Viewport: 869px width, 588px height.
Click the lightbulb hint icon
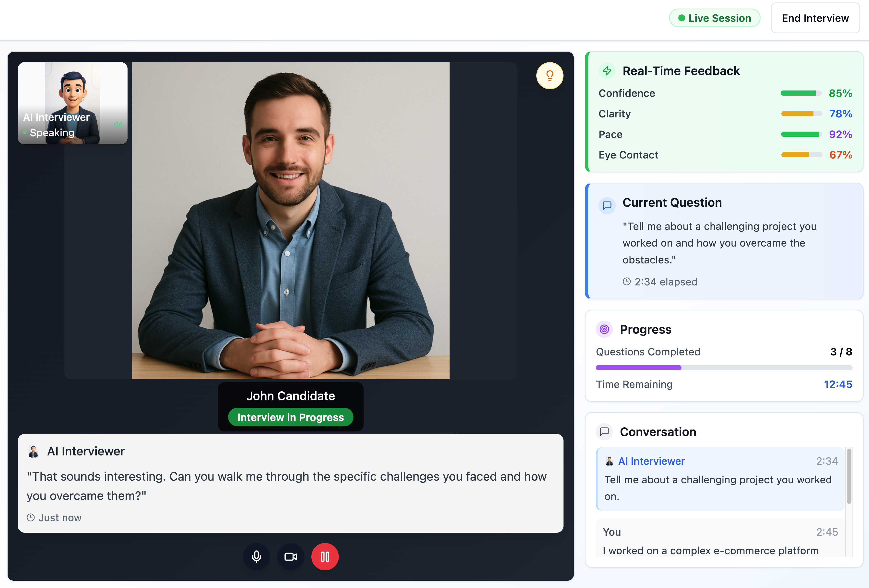pyautogui.click(x=549, y=76)
